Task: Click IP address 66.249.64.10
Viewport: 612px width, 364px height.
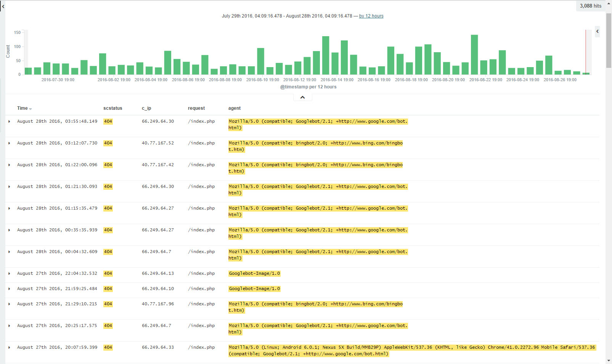Action: click(158, 289)
